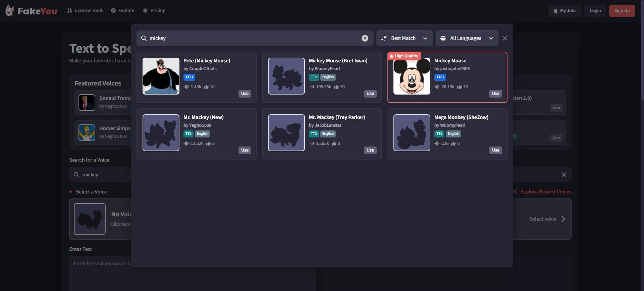Screen dimensions: 644x291
Task: Click the High Quality star badge
Action: (x=404, y=56)
